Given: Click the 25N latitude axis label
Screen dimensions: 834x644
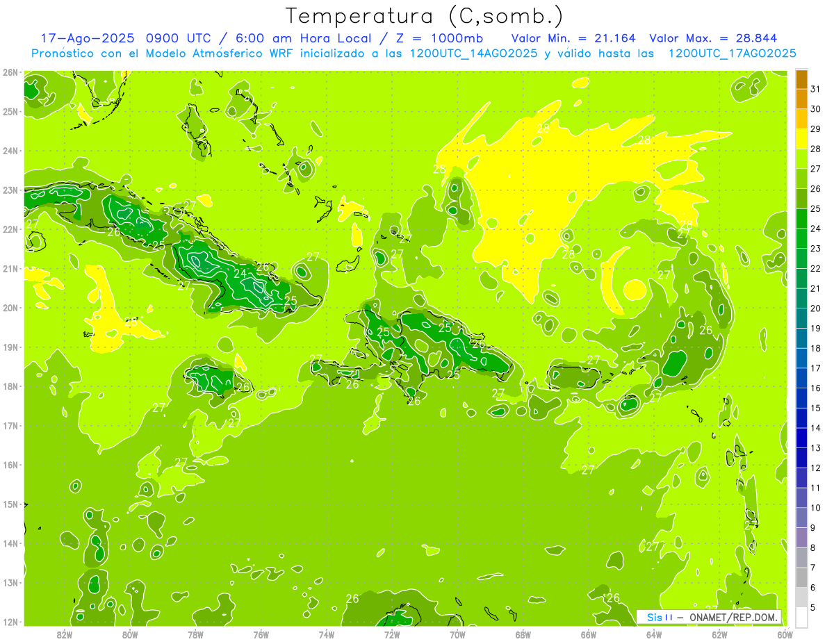Looking at the screenshot, I should pyautogui.click(x=10, y=111).
